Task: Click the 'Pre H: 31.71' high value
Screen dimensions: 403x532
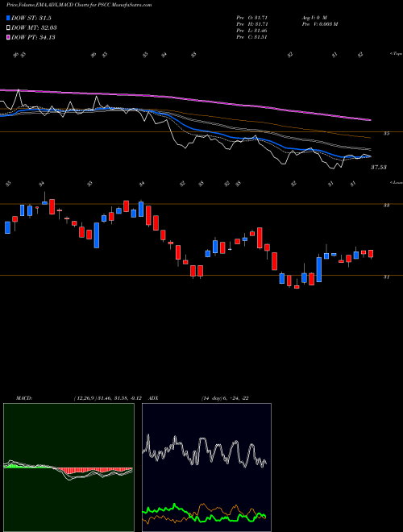Action: point(251,23)
